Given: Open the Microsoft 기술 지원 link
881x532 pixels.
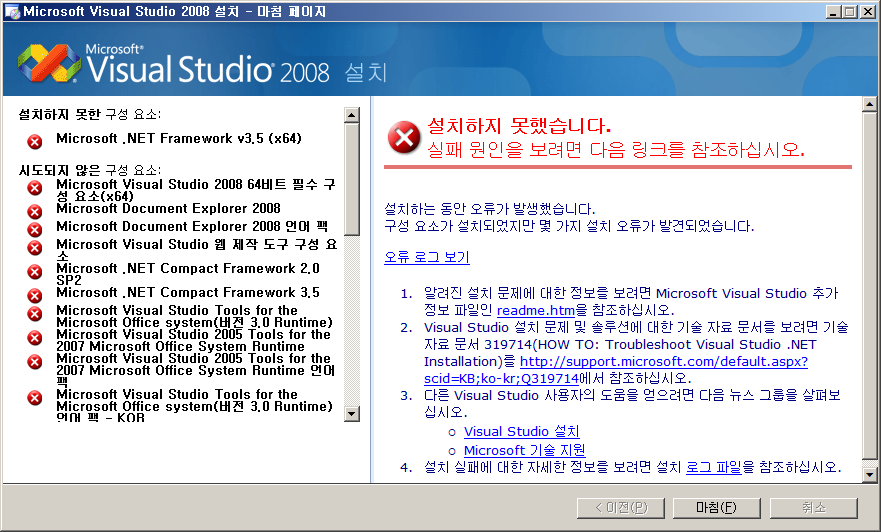Looking at the screenshot, I should 525,450.
